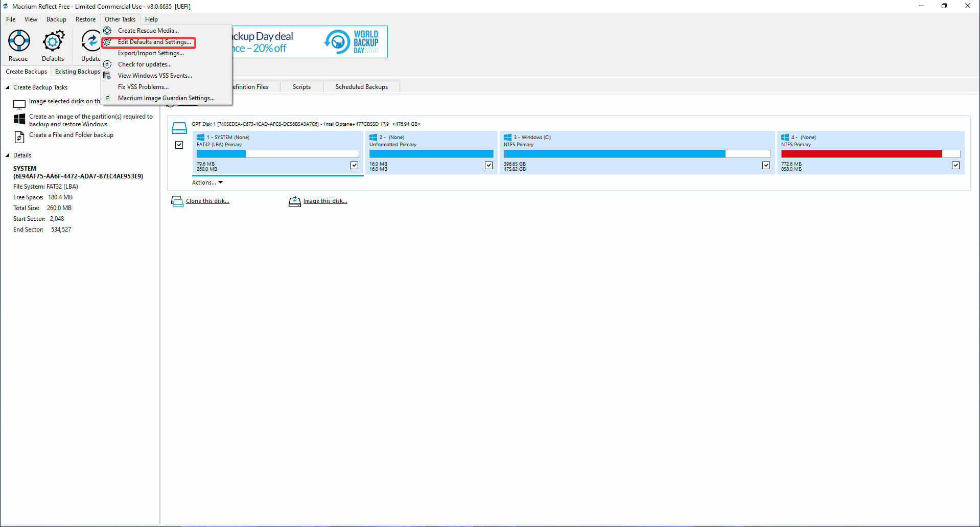Collapse the Details section

point(8,155)
